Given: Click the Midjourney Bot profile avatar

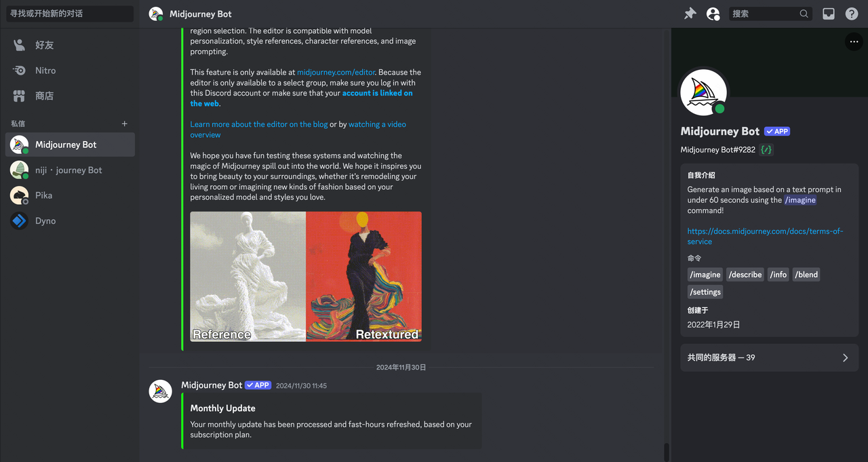Looking at the screenshot, I should coord(703,92).
